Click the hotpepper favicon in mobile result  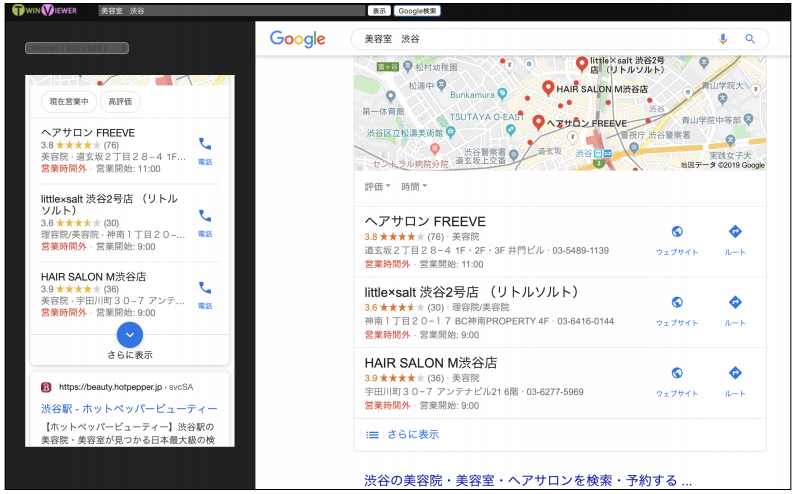[46, 387]
